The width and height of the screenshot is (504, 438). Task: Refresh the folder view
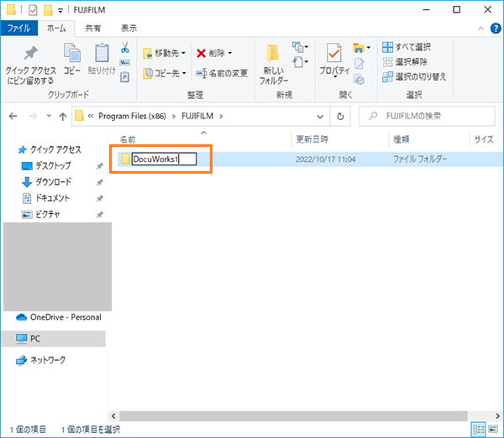coord(340,117)
